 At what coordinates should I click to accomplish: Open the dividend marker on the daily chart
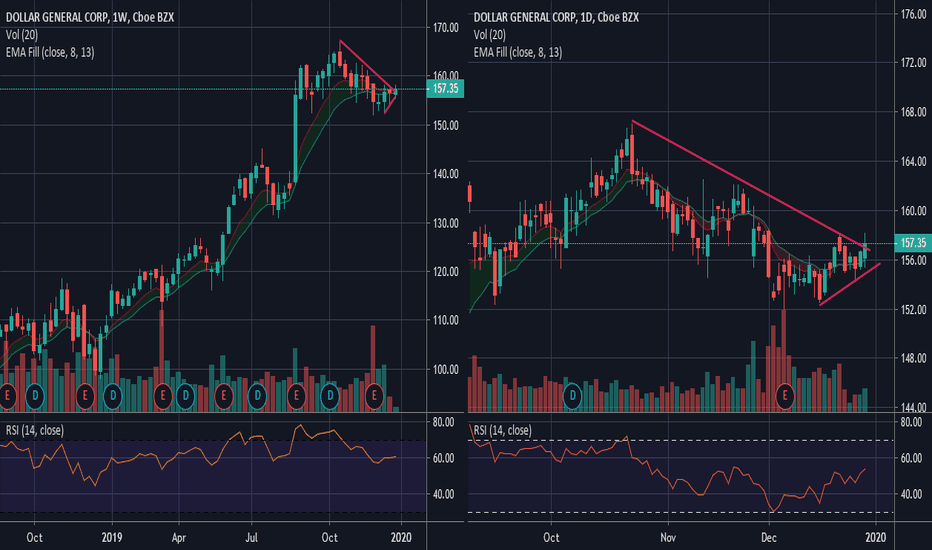point(572,395)
